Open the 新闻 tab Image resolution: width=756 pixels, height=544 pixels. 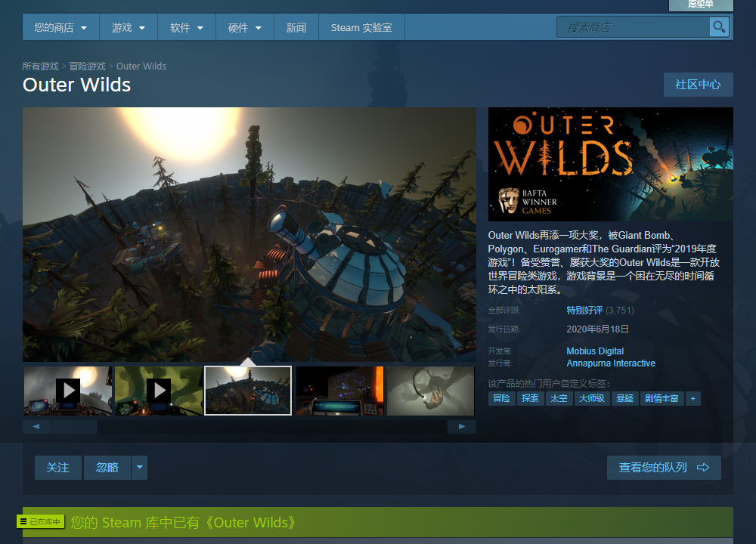coord(296,27)
